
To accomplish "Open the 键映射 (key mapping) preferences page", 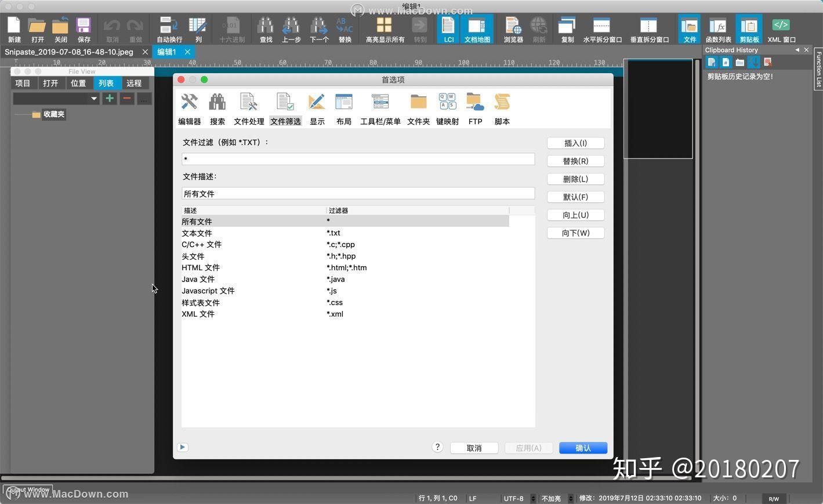I will (447, 107).
